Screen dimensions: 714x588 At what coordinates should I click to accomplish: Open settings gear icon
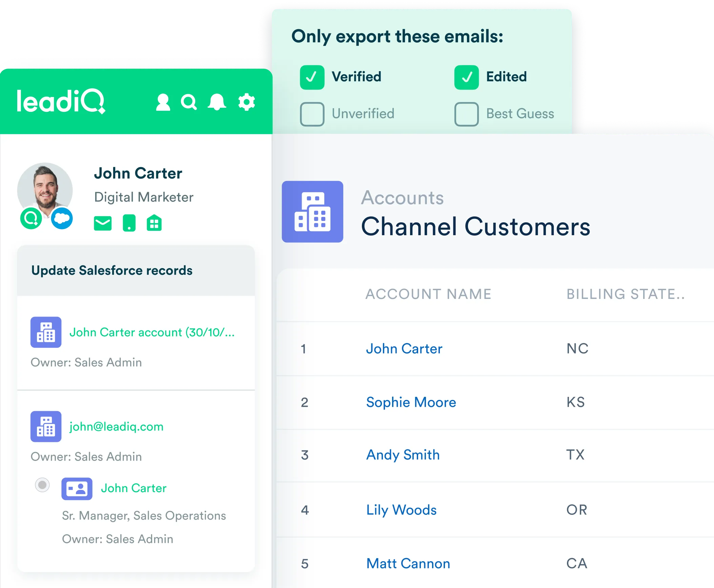246,102
